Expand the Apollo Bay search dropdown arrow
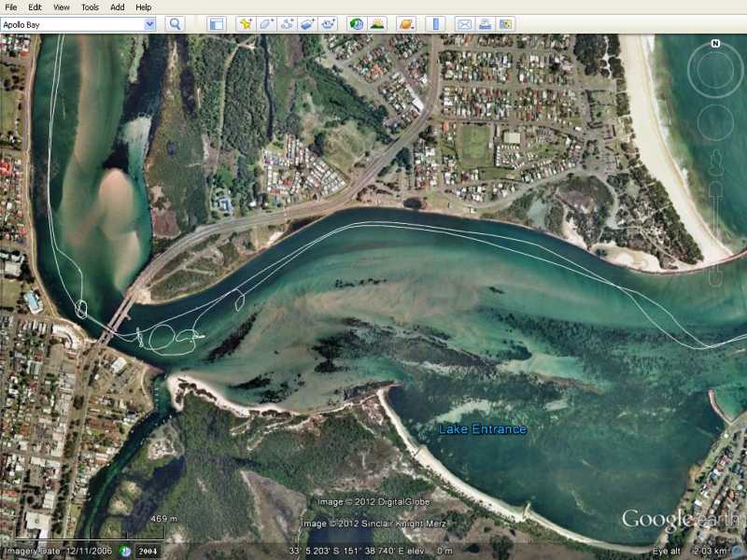Viewport: 747px width, 560px height. [149, 24]
